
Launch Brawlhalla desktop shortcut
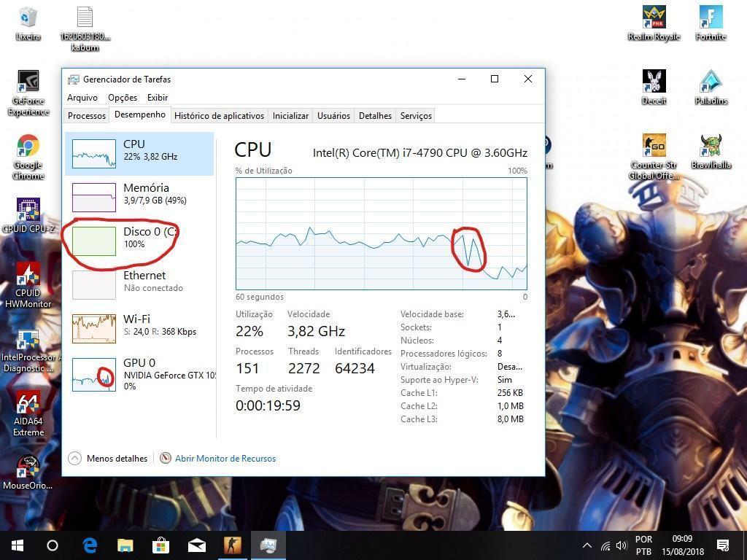point(711,152)
